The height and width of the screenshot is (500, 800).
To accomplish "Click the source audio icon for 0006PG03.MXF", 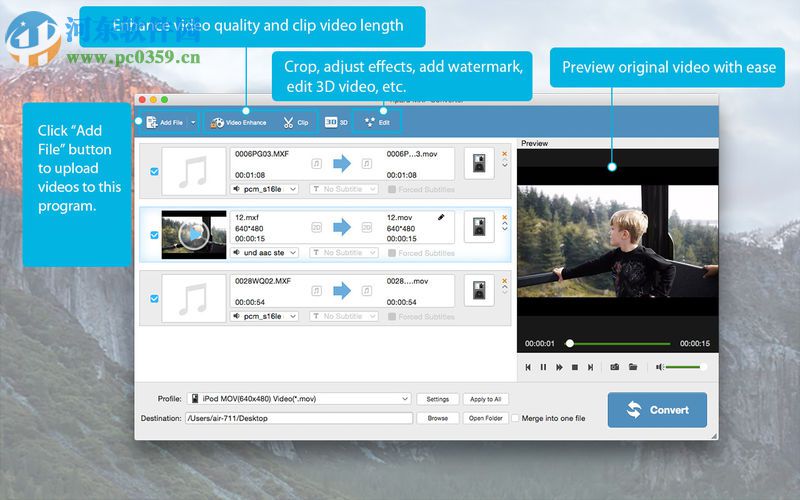I will coord(316,164).
